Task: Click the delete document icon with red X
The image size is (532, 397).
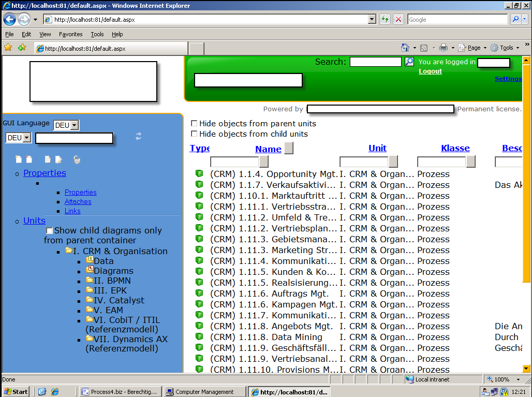Action: pos(29,159)
